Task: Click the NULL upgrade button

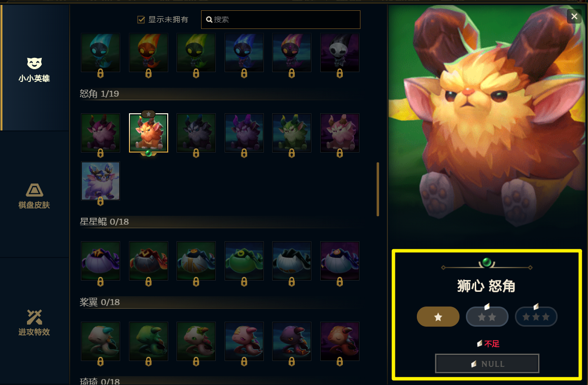Action: pyautogui.click(x=487, y=363)
